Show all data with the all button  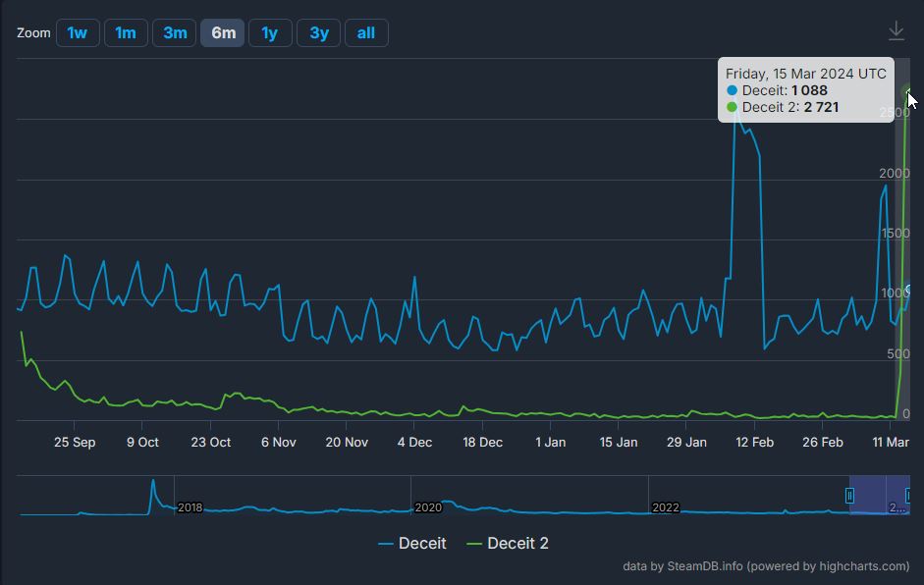[x=366, y=32]
